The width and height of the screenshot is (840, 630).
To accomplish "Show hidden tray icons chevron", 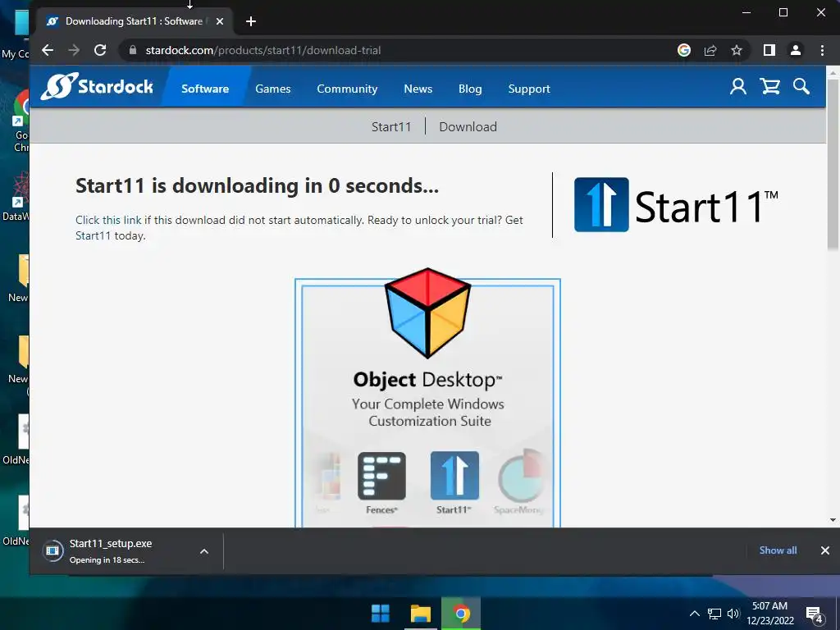I will coord(694,614).
